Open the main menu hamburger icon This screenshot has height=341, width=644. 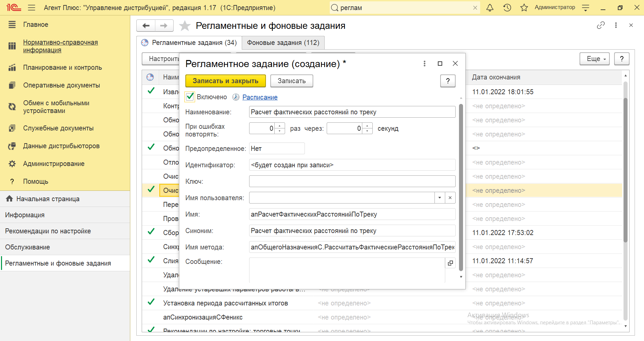pyautogui.click(x=32, y=7)
